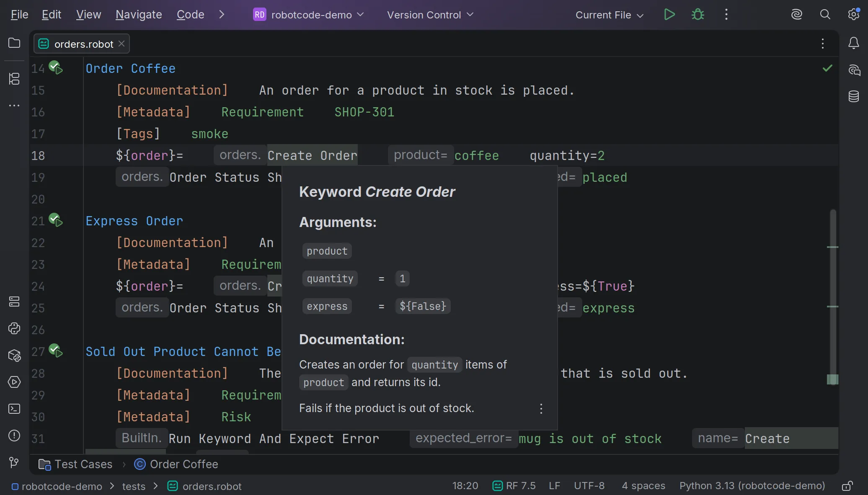Open IDE settings gear icon
Viewport: 868px width, 495px height.
tap(854, 15)
